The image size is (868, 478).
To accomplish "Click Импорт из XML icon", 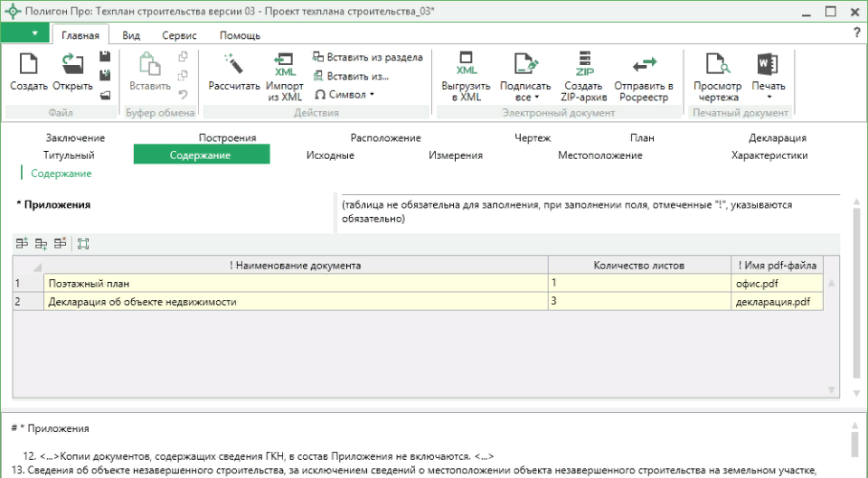I will (285, 65).
